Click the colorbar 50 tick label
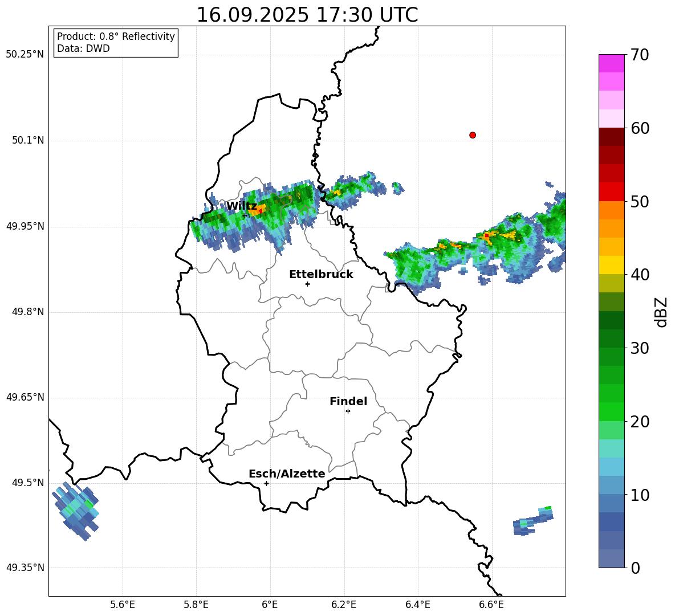 640,201
